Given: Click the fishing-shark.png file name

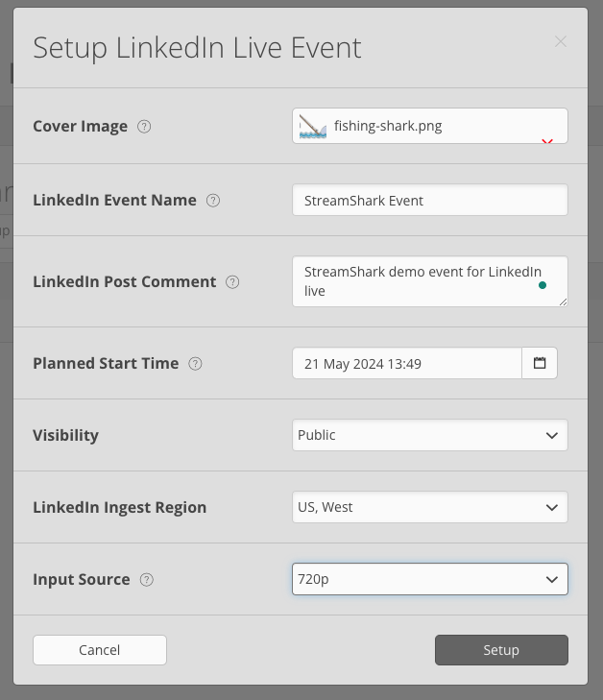Looking at the screenshot, I should [x=388, y=126].
